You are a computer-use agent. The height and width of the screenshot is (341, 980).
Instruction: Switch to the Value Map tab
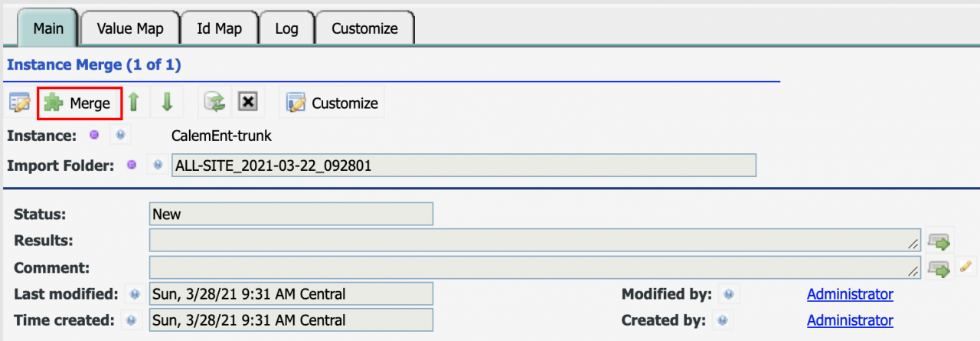130,28
